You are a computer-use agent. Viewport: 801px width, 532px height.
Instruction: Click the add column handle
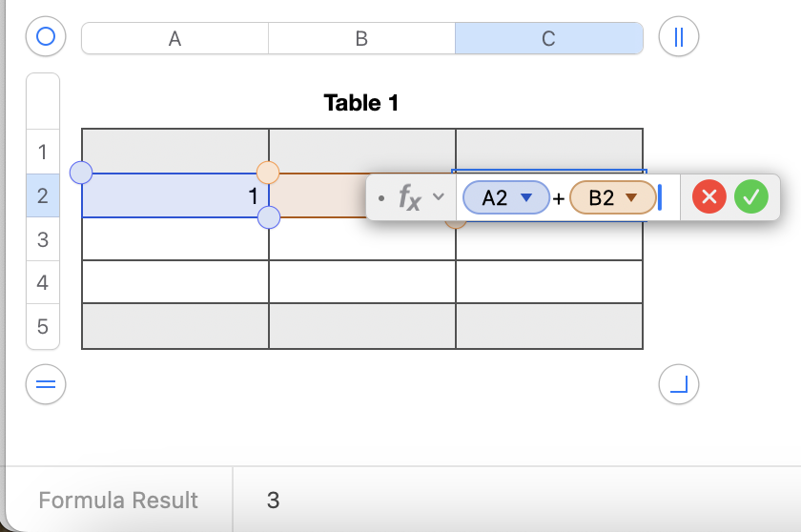679,37
